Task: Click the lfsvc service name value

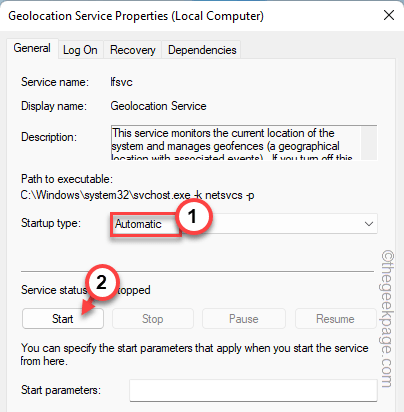Action: [121, 82]
